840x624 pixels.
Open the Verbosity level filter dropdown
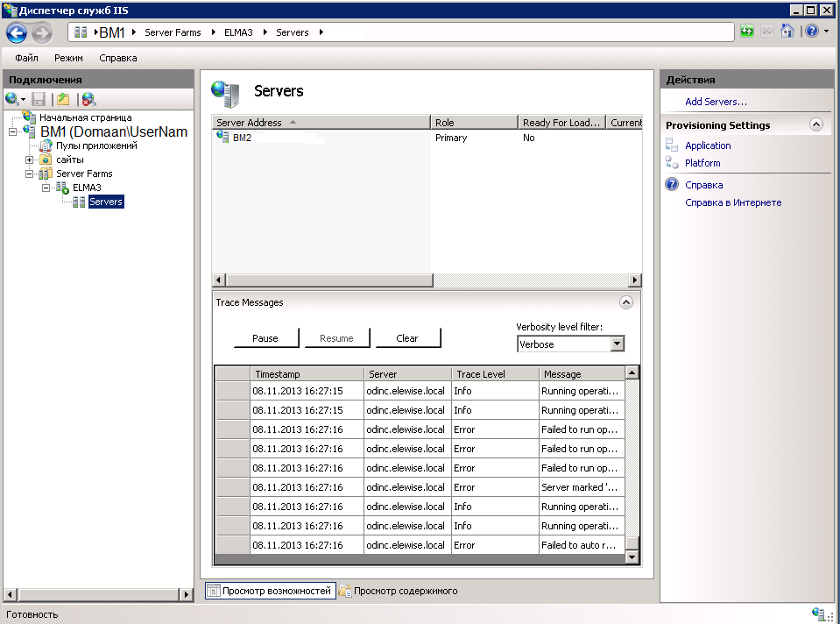click(617, 344)
